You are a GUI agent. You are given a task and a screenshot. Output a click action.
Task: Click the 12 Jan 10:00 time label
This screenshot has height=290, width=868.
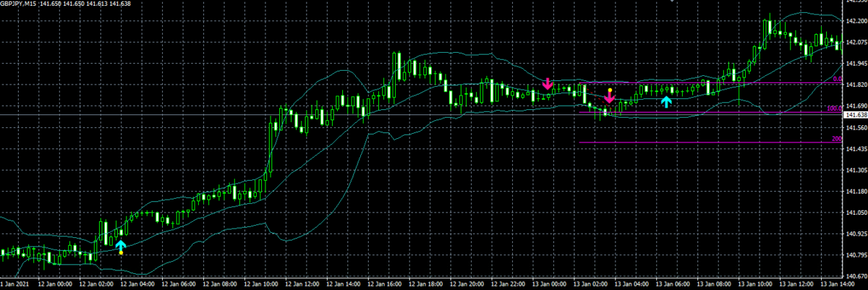click(262, 285)
